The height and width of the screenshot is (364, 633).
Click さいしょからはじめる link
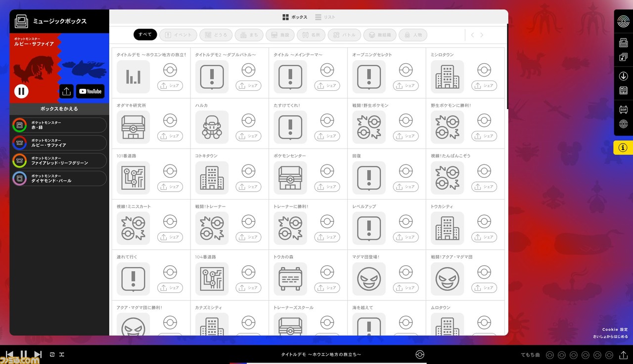pos(611,337)
